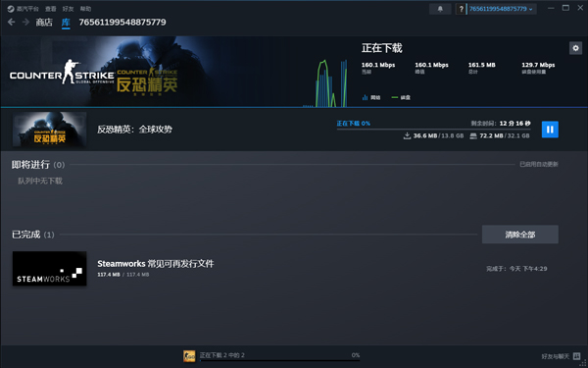The image size is (588, 368).
Task: Open the Steamworks thumbnail image
Action: tap(50, 269)
